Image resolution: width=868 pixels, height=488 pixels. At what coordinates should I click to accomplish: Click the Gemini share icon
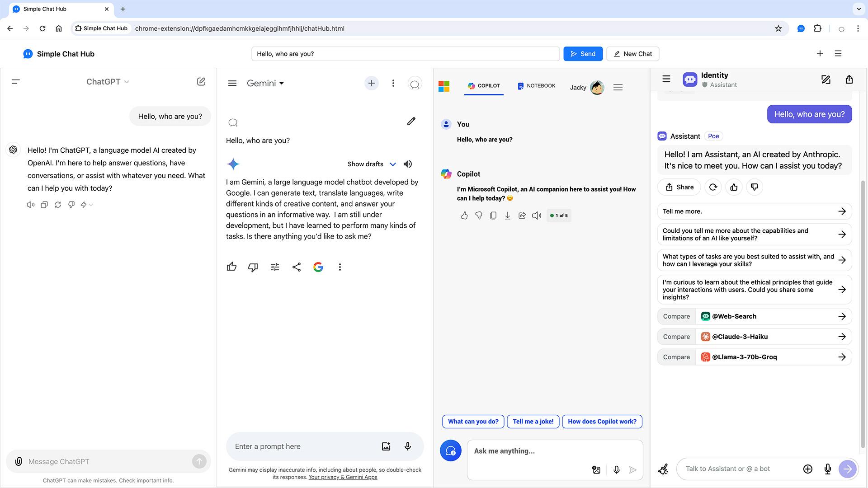[x=296, y=267]
